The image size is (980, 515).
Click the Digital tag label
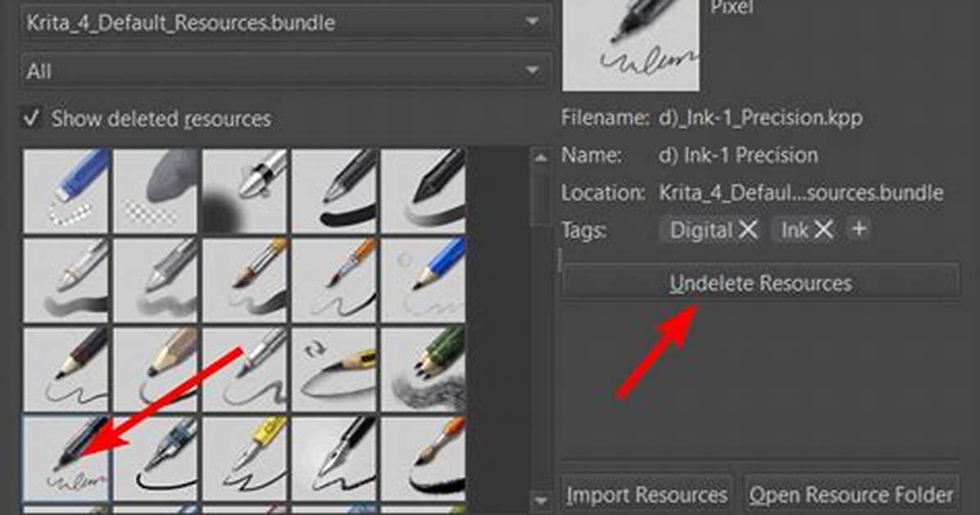click(701, 230)
